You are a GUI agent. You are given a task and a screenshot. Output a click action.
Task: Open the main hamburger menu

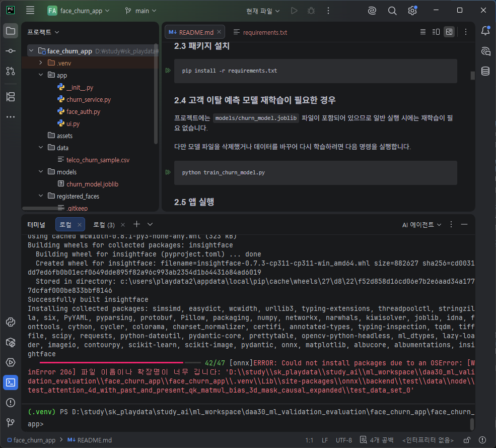pyautogui.click(x=30, y=11)
